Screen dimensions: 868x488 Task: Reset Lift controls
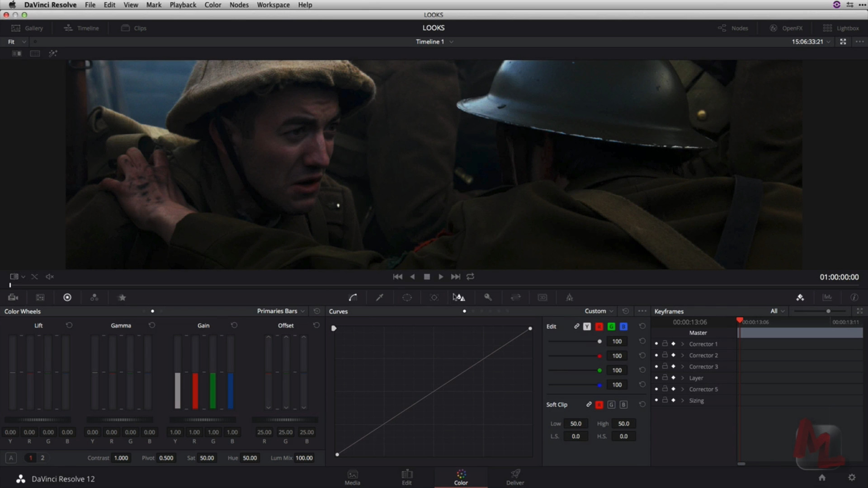pos(69,325)
